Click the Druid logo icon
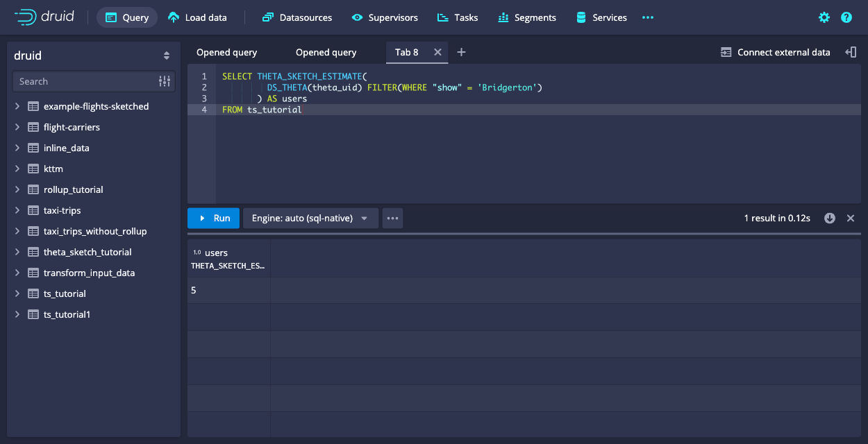Image resolution: width=868 pixels, height=444 pixels. click(x=25, y=17)
